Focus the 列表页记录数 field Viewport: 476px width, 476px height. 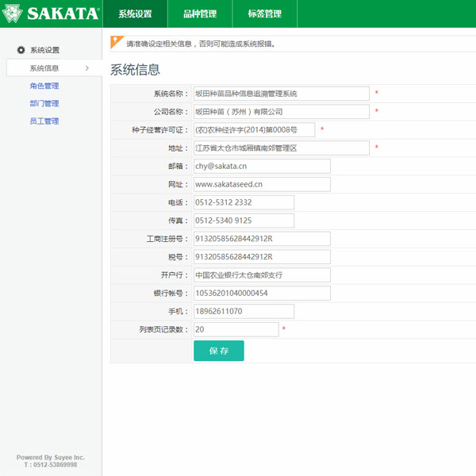(x=236, y=329)
